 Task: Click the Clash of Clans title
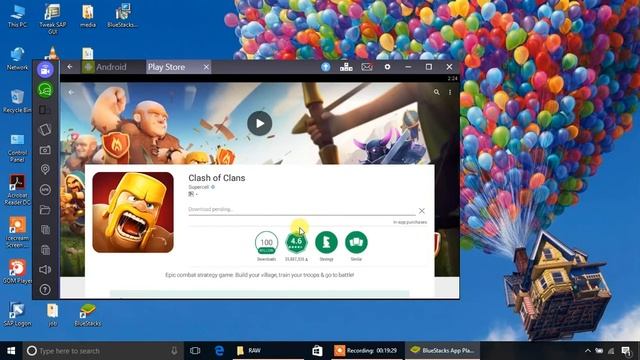217,178
